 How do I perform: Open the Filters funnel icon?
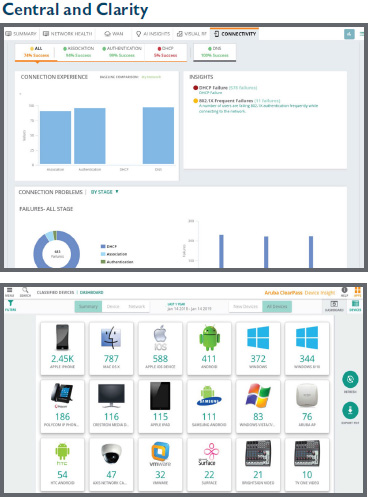[10, 303]
